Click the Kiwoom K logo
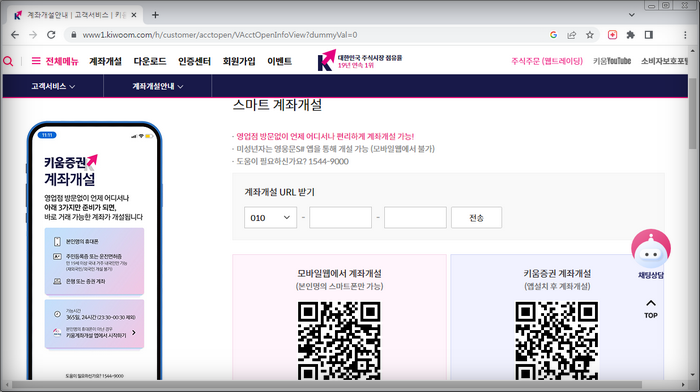 326,60
